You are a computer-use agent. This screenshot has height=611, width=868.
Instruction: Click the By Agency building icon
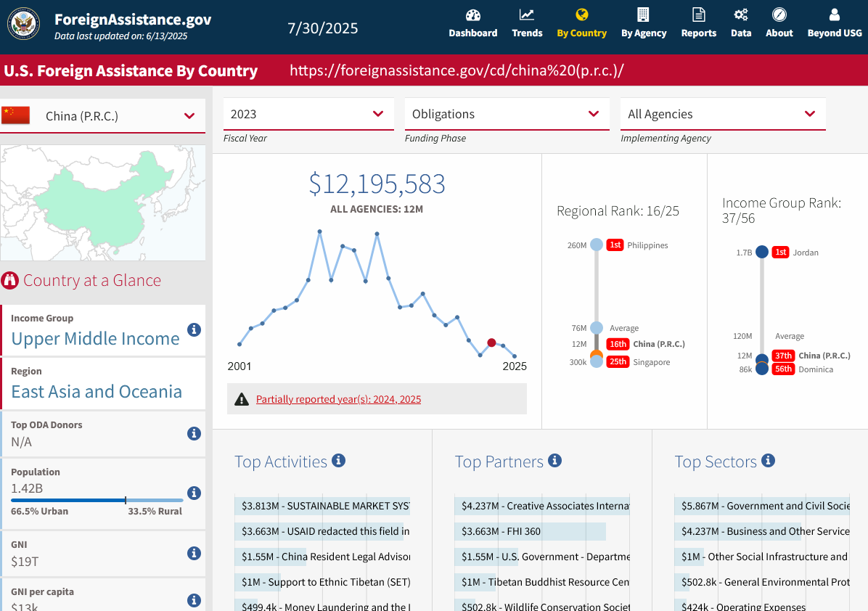coord(643,15)
